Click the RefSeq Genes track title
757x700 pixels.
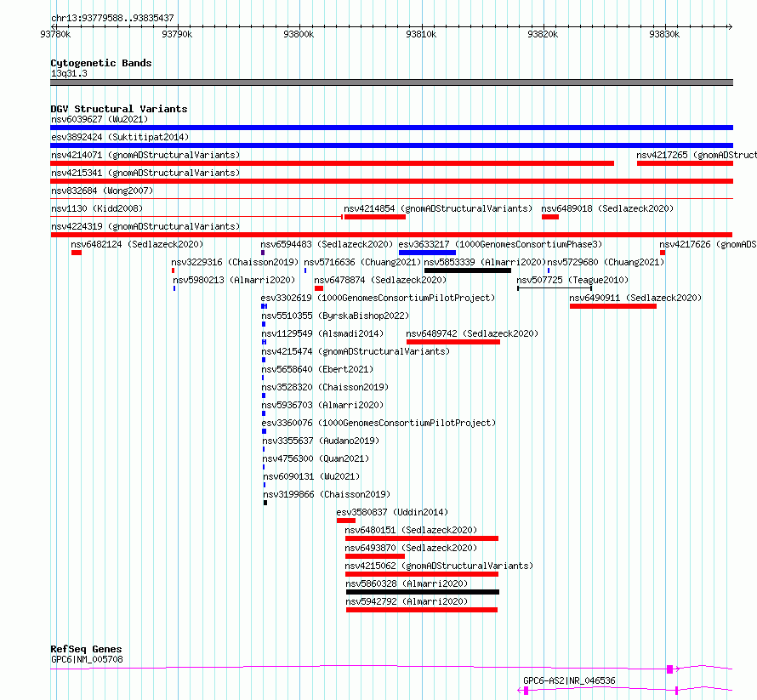pos(87,649)
